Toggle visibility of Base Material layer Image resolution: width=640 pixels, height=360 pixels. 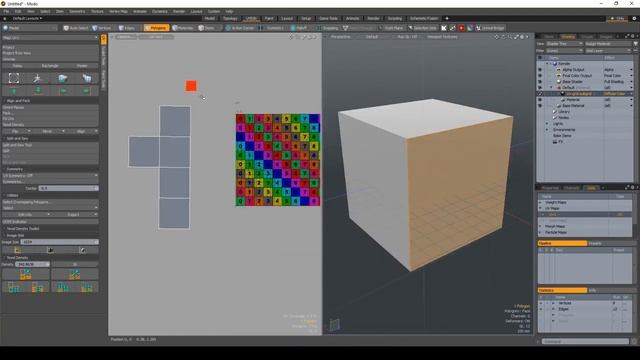540,106
